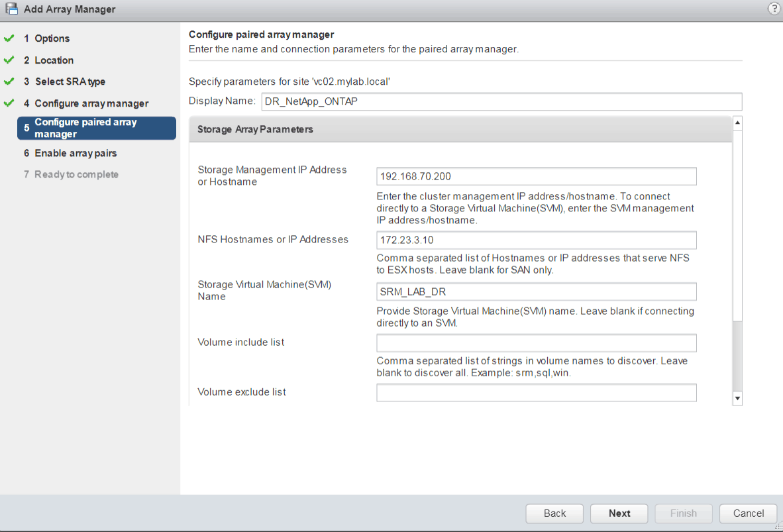The height and width of the screenshot is (532, 783).
Task: Click the Storage Management IP Address field
Action: 536,176
